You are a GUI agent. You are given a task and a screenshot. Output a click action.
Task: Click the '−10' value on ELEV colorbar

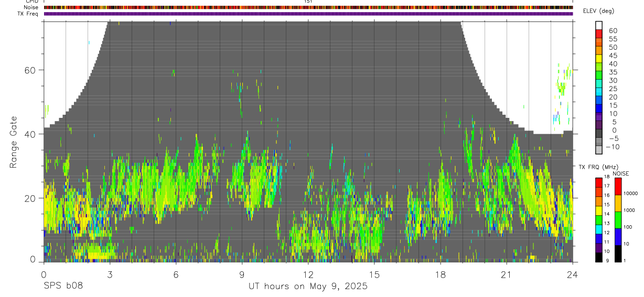613,147
